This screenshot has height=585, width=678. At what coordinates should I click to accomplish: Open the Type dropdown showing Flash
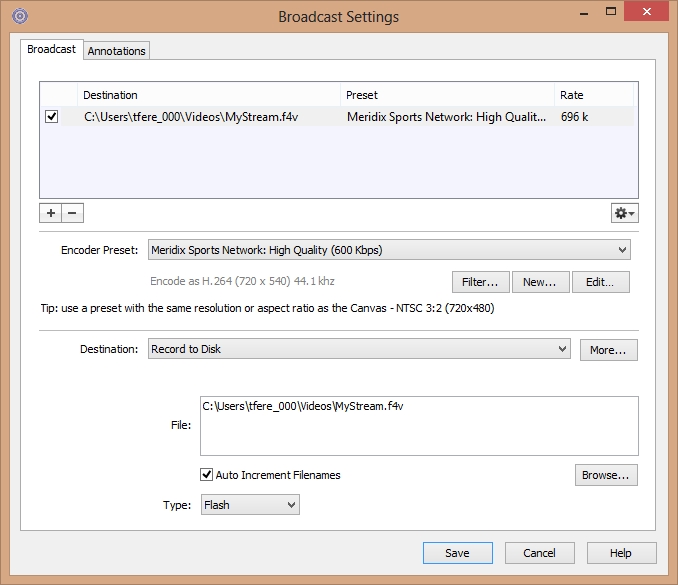(250, 505)
